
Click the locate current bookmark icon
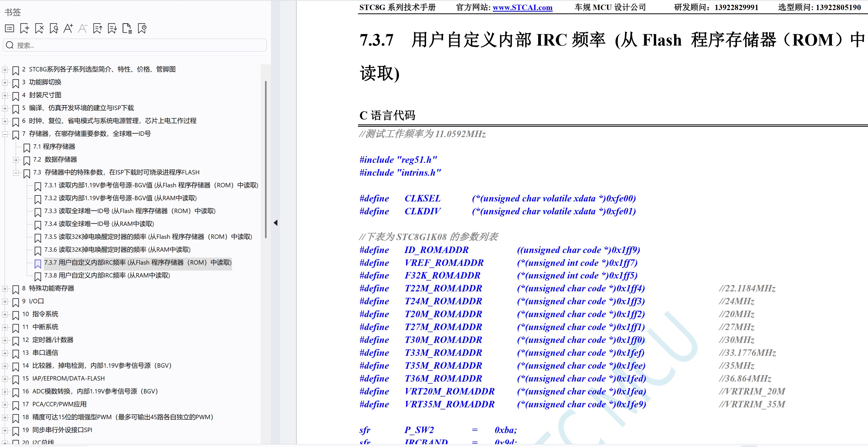tap(142, 29)
